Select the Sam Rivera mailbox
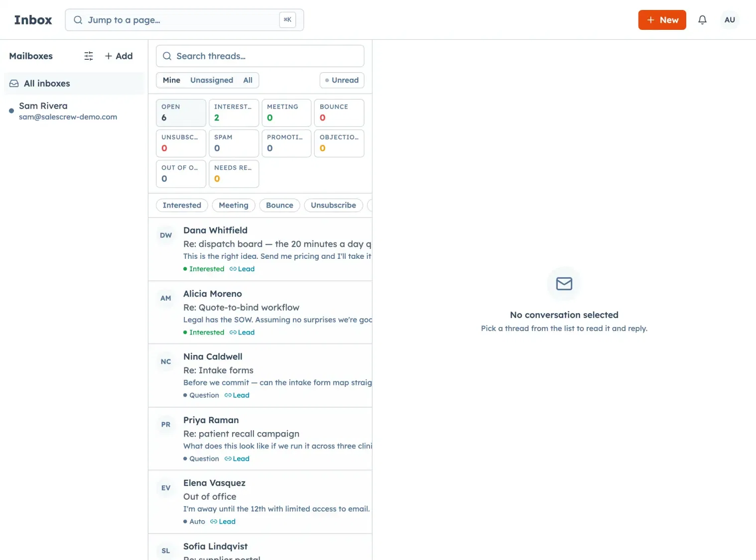The image size is (756, 560). pyautogui.click(x=74, y=111)
